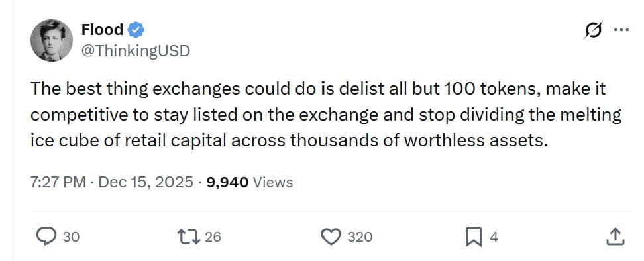Open the Flood display name link
This screenshot has height=261, width=644.
[x=102, y=30]
